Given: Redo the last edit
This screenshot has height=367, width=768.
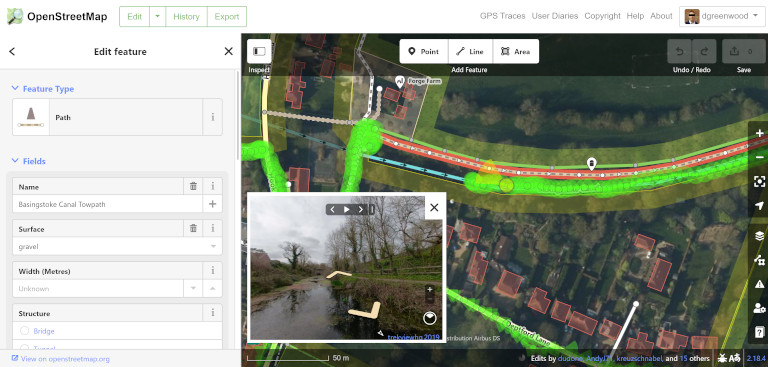Looking at the screenshot, I should point(704,51).
